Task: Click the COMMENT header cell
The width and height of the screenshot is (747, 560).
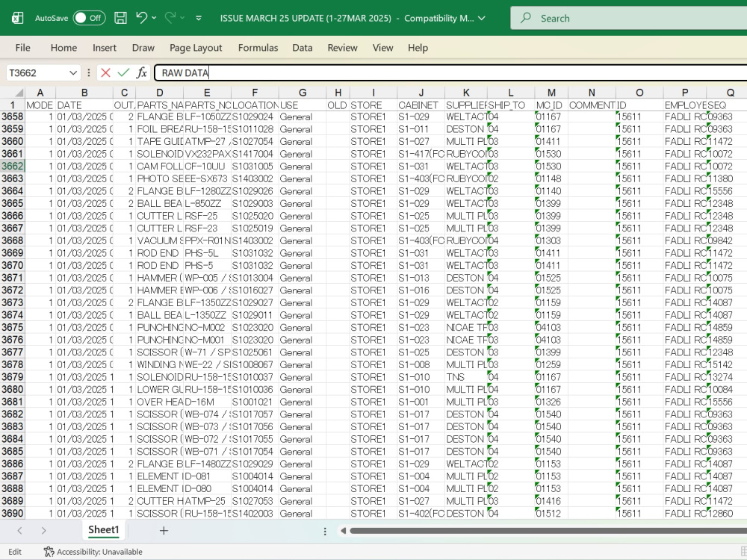Action: (592, 105)
